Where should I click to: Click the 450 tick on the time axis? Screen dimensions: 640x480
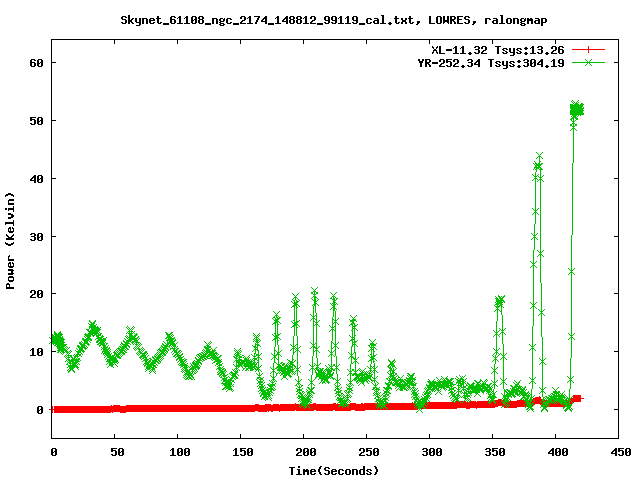click(x=620, y=453)
